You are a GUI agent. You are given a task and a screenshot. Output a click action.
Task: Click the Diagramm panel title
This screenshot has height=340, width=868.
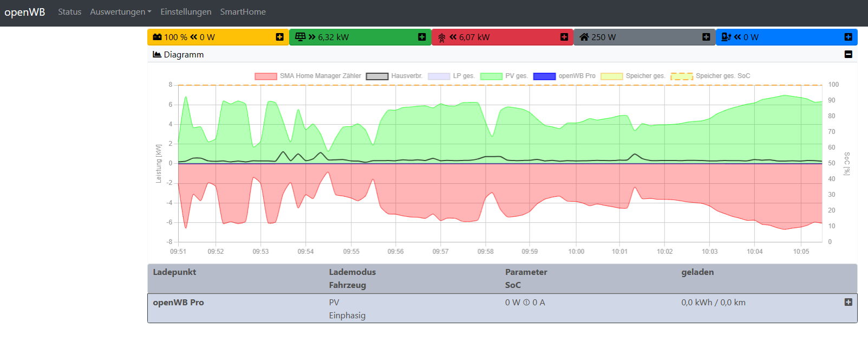184,54
